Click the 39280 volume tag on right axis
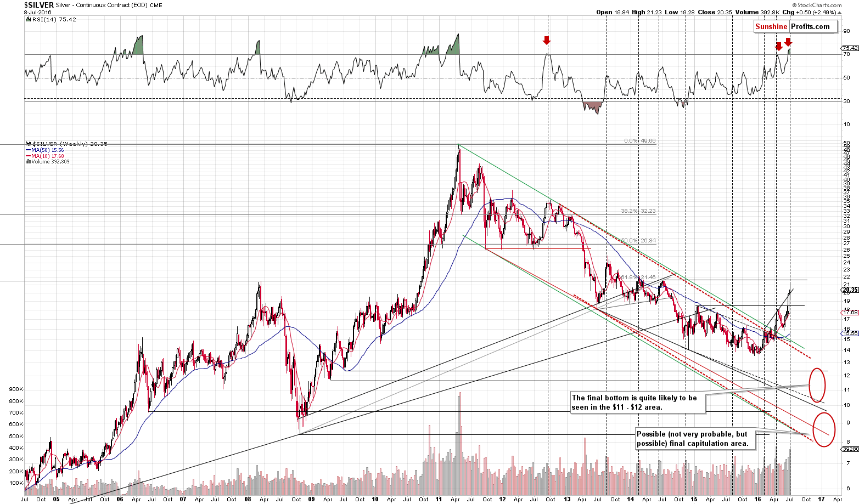This screenshot has height=504, width=859. (849, 448)
